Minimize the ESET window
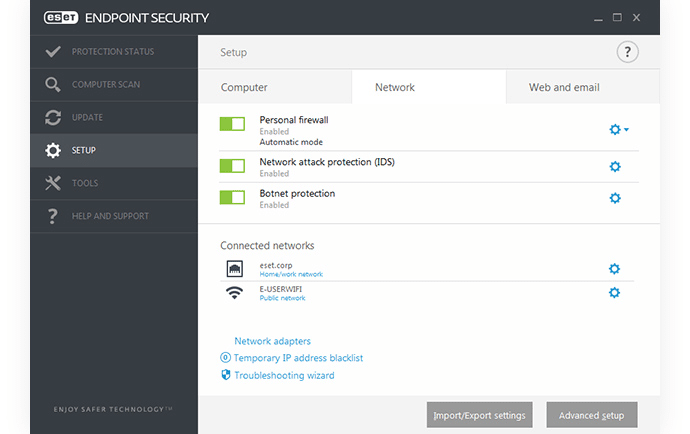Viewport: 690px width, 434px height. (598, 18)
